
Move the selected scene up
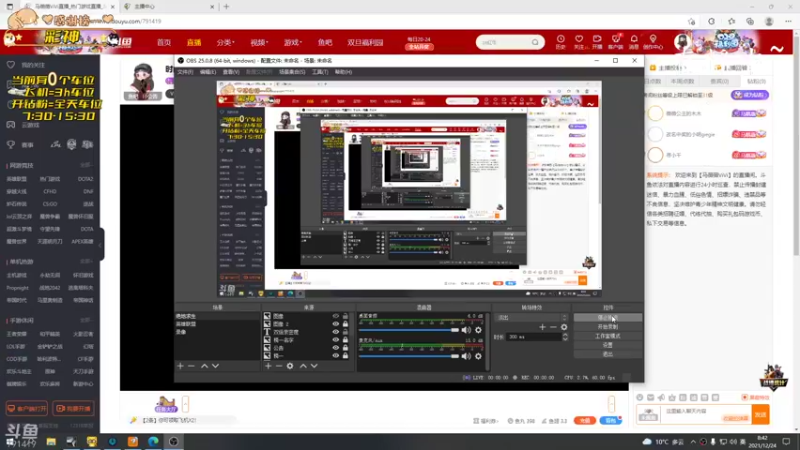tap(205, 366)
